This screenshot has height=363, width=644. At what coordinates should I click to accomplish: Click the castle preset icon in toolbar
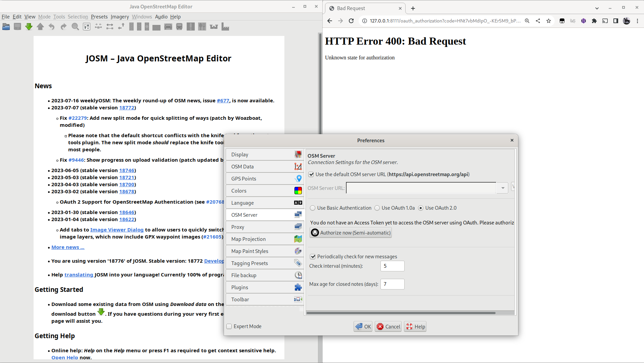pos(214,27)
